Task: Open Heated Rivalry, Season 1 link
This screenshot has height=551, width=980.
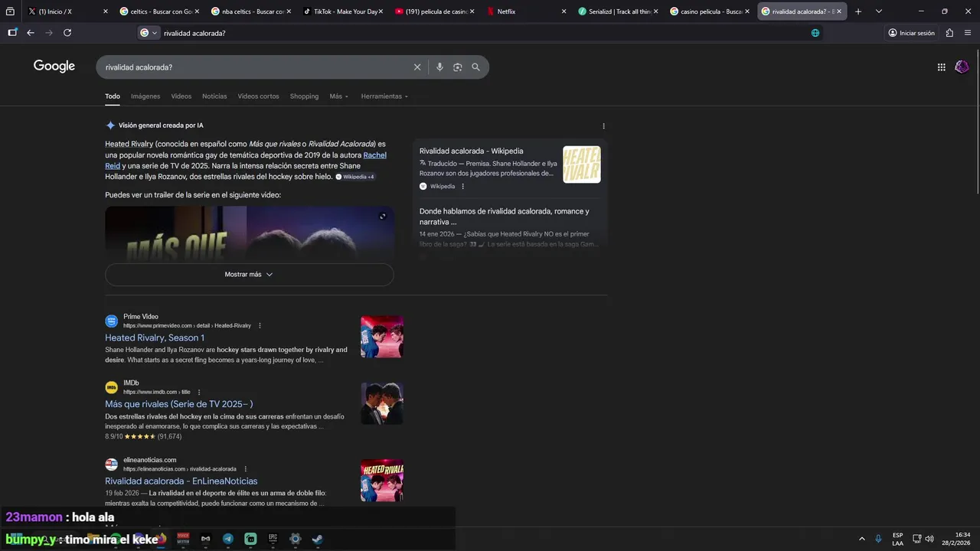Action: click(155, 337)
